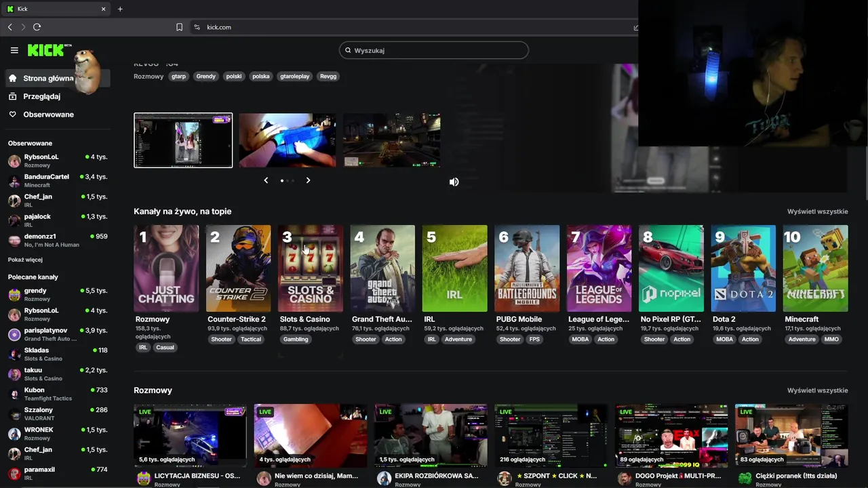The width and height of the screenshot is (868, 488).
Task: Open Grand Theft Auto category card
Action: click(x=382, y=268)
